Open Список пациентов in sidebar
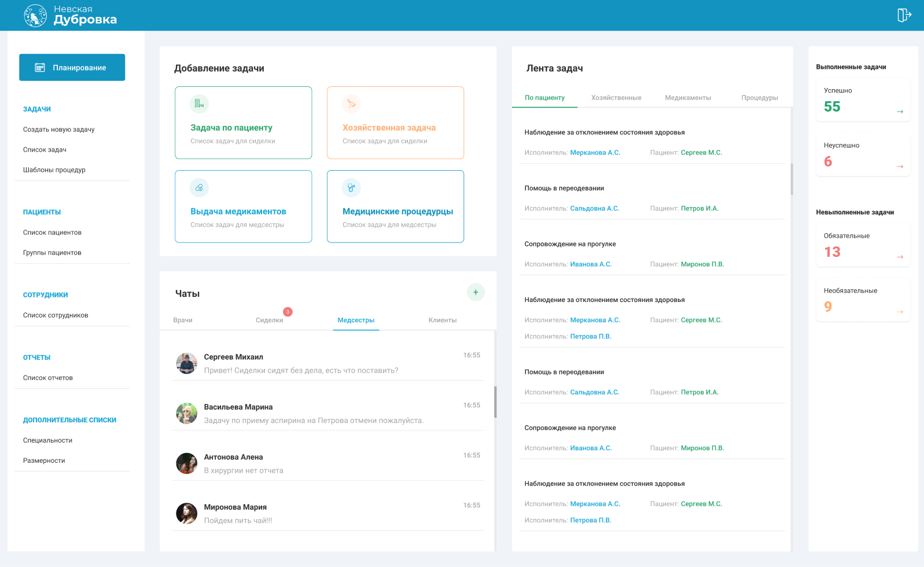 52,233
